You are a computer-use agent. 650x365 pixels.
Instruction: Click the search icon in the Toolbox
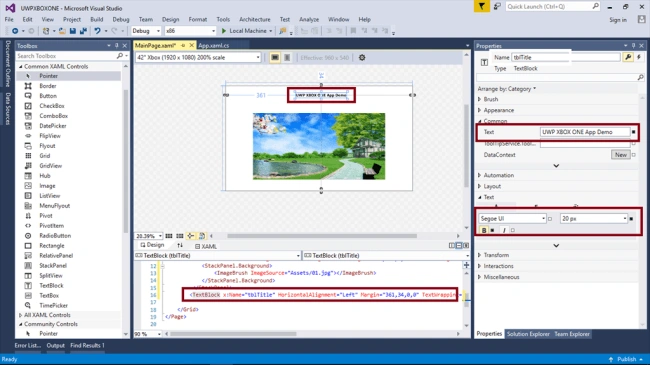point(120,56)
